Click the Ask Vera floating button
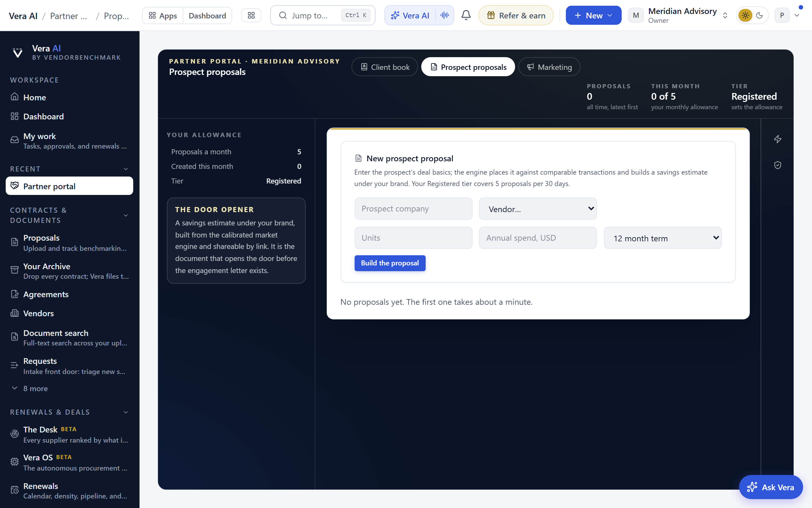This screenshot has height=508, width=812. [771, 487]
